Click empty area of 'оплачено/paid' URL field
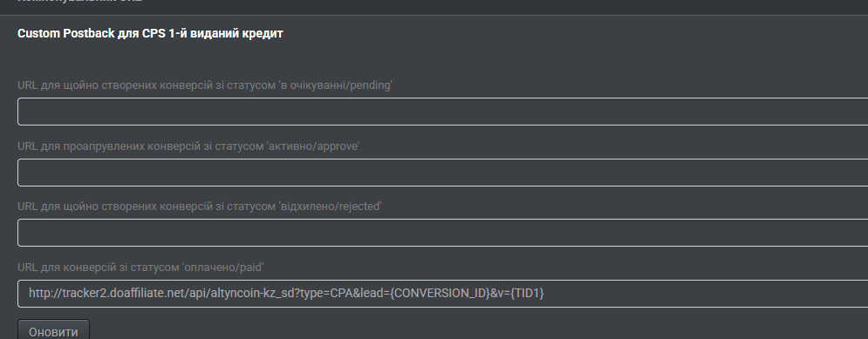The width and height of the screenshot is (868, 339). click(703, 294)
